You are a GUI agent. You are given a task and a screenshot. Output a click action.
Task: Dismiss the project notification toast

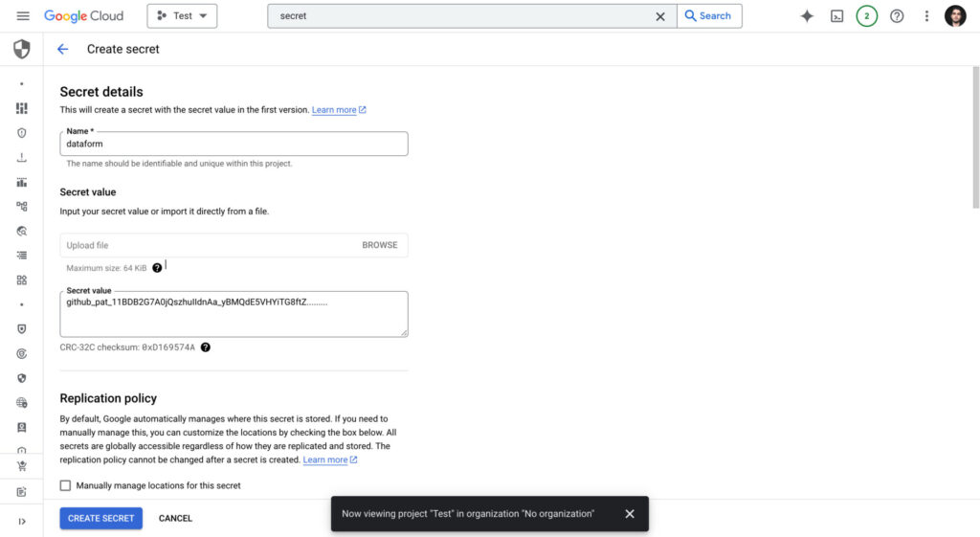pyautogui.click(x=630, y=514)
